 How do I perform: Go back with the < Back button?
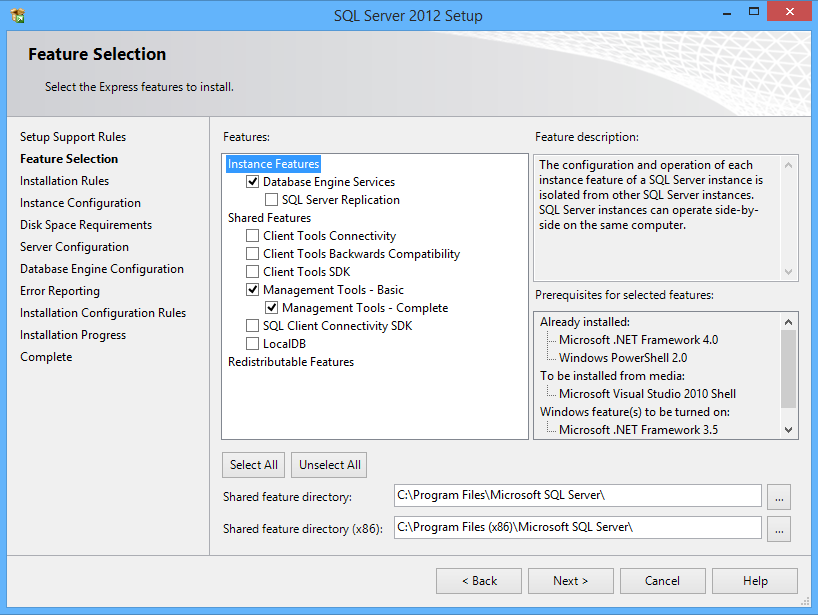pyautogui.click(x=479, y=581)
